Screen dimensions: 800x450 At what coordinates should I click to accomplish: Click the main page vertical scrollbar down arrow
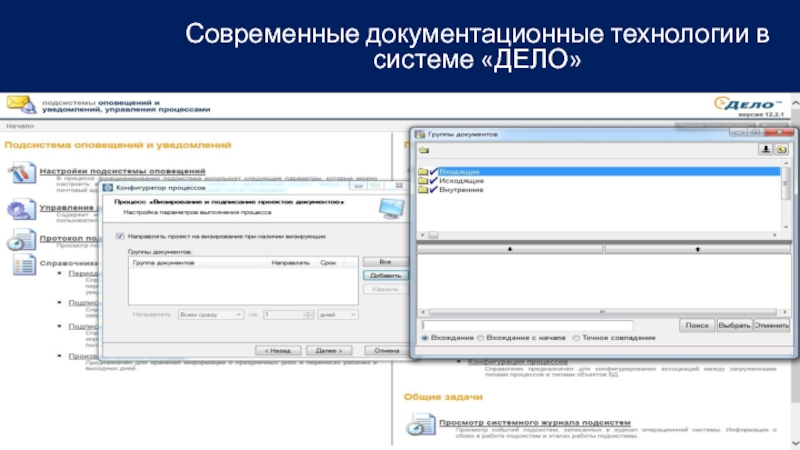coord(795,443)
